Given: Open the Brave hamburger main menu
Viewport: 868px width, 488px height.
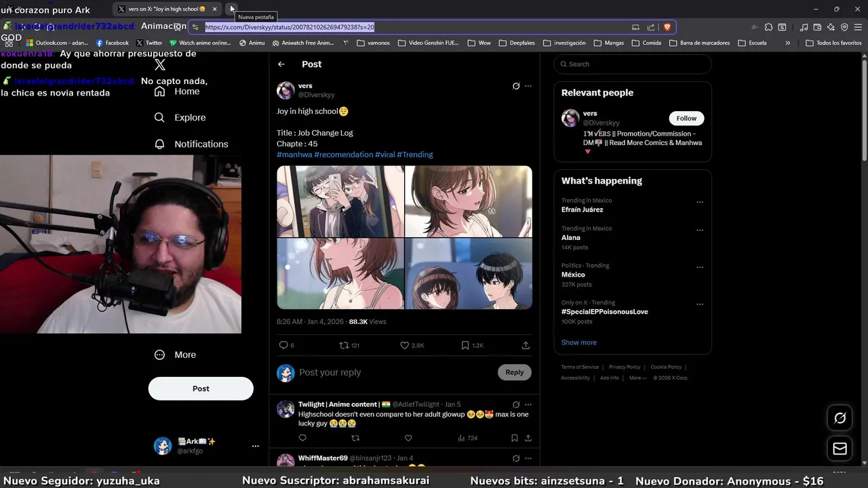Looking at the screenshot, I should pos(858,27).
